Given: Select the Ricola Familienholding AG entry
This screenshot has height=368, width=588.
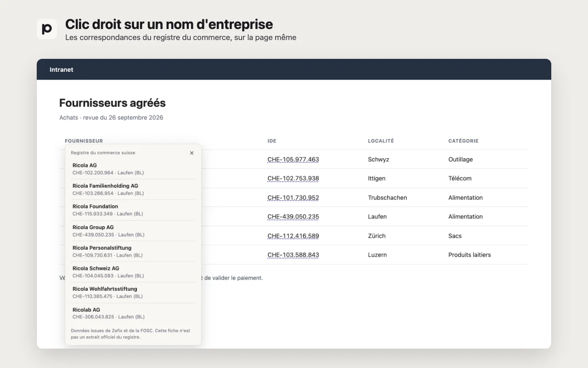Looking at the screenshot, I should (x=133, y=190).
